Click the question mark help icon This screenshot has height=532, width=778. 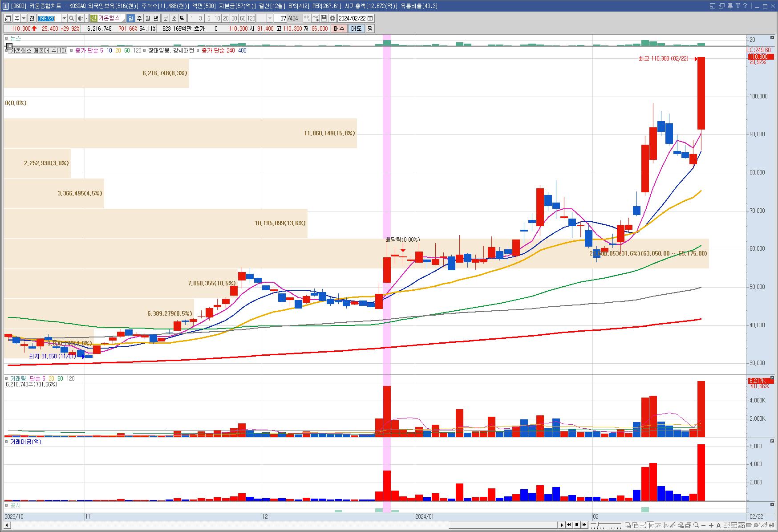coord(745,6)
